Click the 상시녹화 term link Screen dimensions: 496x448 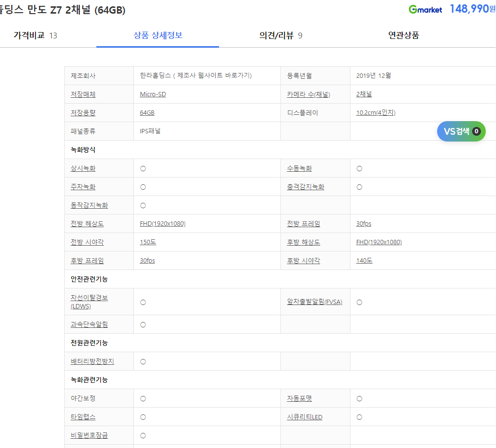pyautogui.click(x=83, y=168)
